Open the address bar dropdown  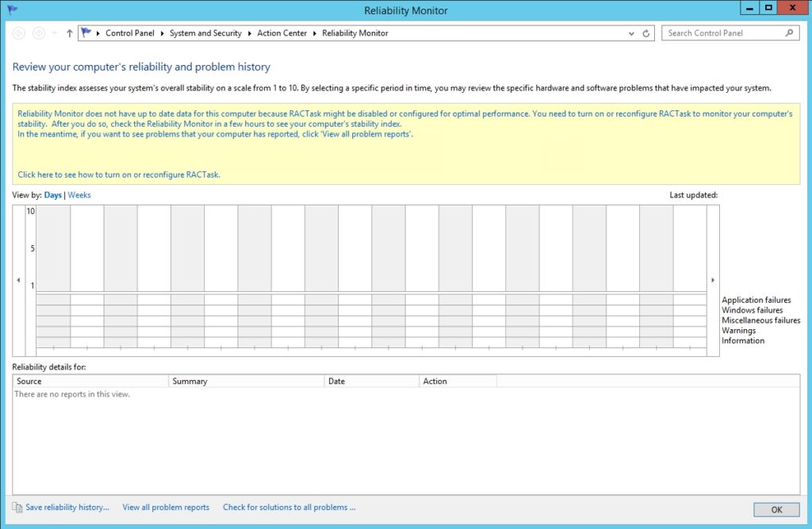[x=632, y=33]
